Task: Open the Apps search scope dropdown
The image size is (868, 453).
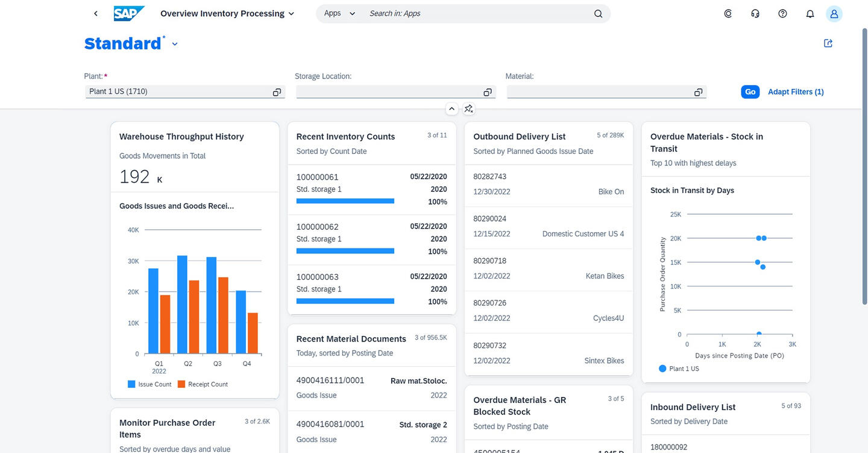Action: 339,13
